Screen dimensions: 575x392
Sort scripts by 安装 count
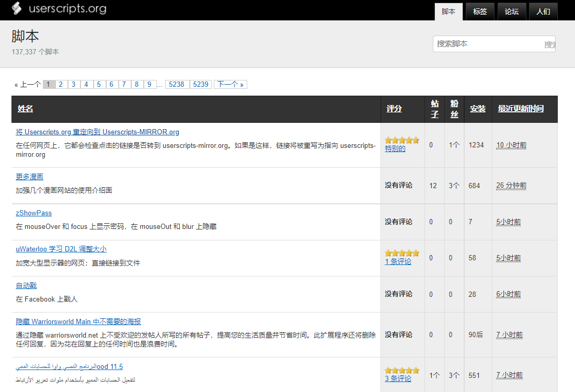pyautogui.click(x=478, y=109)
